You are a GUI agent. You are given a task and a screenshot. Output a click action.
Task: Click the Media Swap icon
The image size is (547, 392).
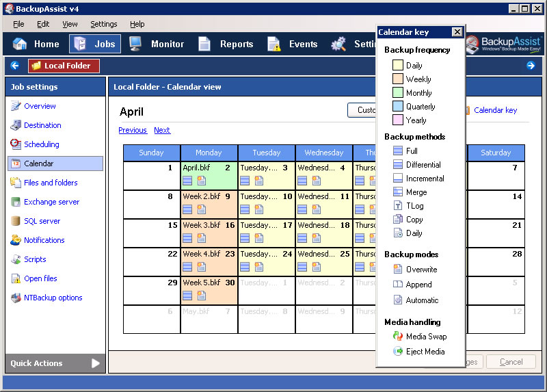pyautogui.click(x=398, y=336)
